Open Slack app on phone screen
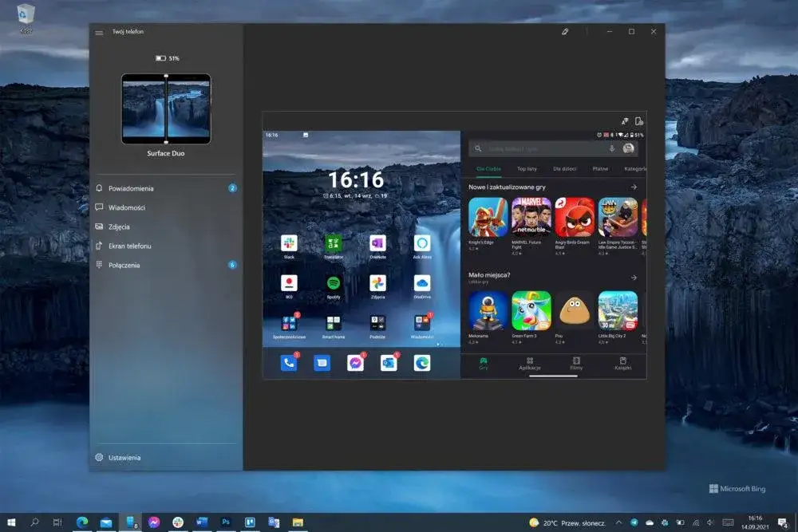798x532 pixels. point(289,243)
